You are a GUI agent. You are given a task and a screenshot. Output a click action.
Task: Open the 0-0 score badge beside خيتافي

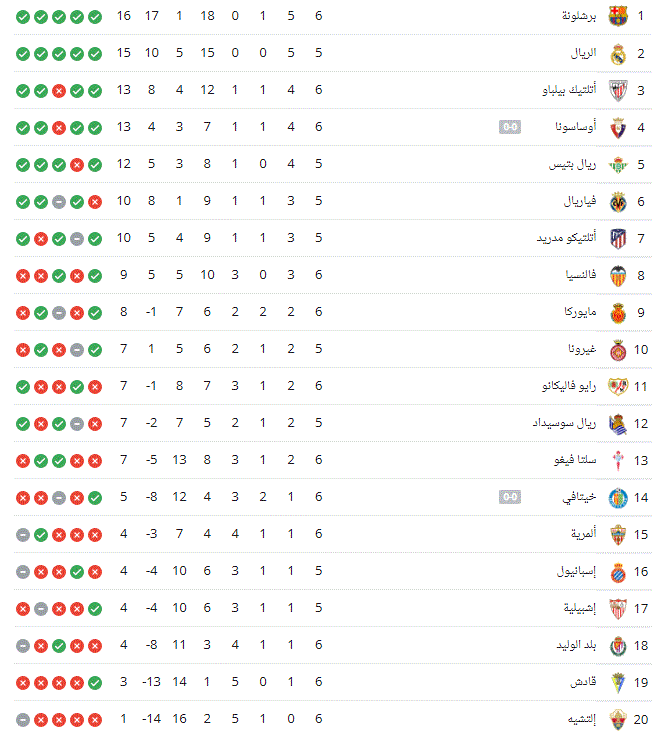(511, 497)
